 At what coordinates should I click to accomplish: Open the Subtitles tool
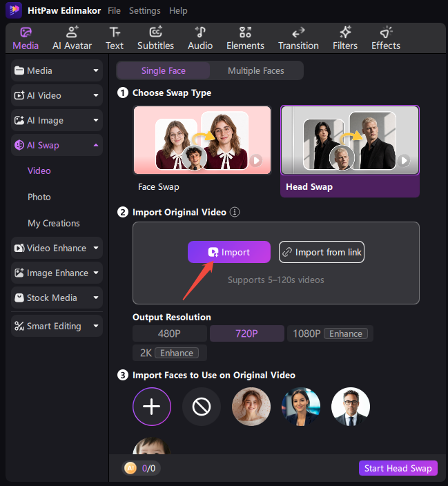(155, 39)
